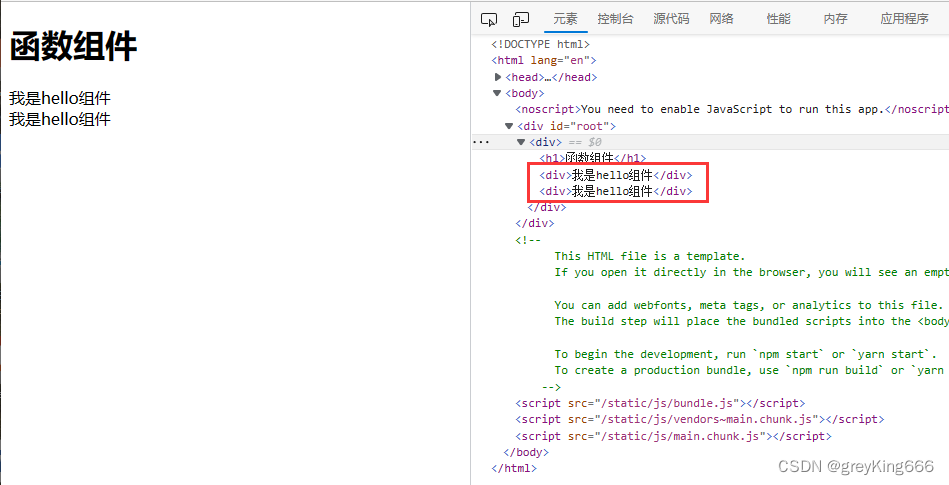Select the <!DOCTYPE html> line

[540, 44]
